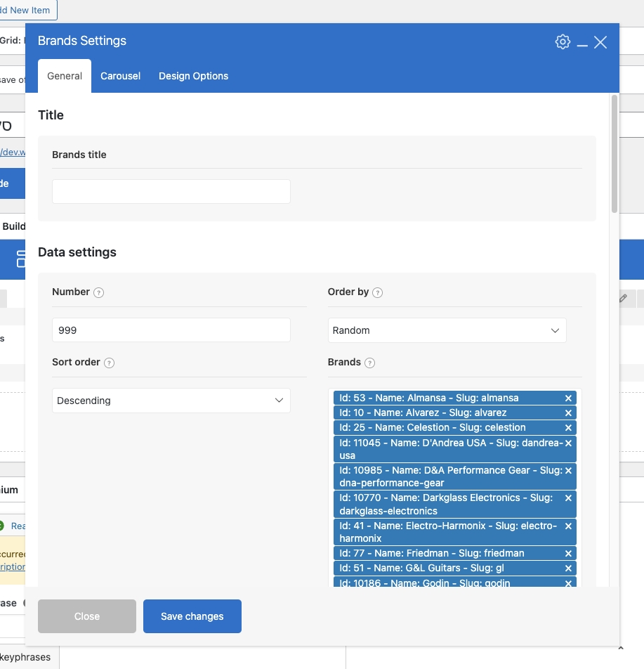The image size is (644, 669).
Task: Open the Design Options tab
Action: [x=194, y=76]
